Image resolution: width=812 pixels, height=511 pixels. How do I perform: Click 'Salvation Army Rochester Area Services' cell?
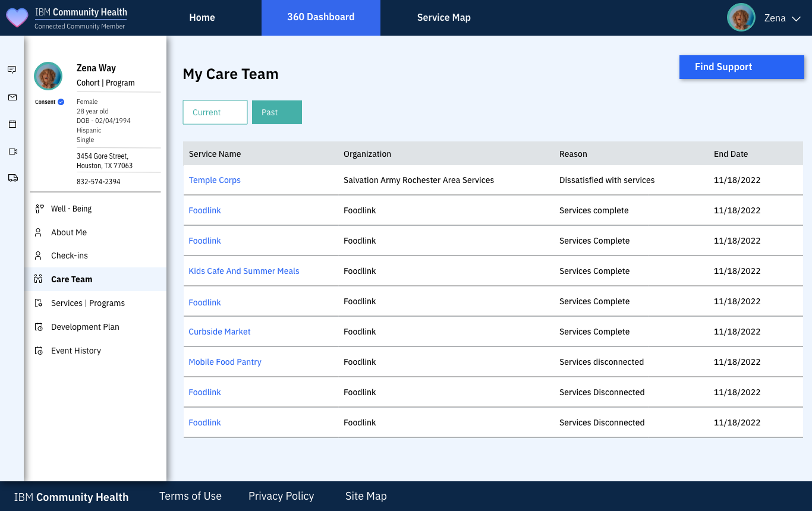point(418,180)
